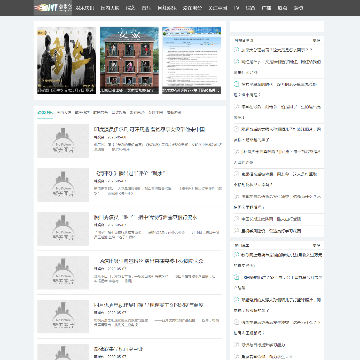This screenshot has height=360, width=360.
Task: Open the fourth article headline link
Action: tap(149, 261)
